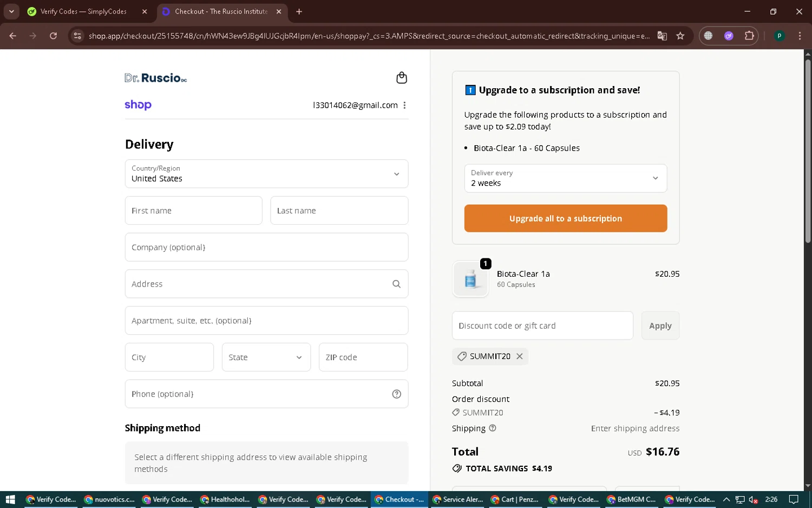Click the page vertical scrollbar
The width and height of the screenshot is (812, 508).
pyautogui.click(x=808, y=151)
